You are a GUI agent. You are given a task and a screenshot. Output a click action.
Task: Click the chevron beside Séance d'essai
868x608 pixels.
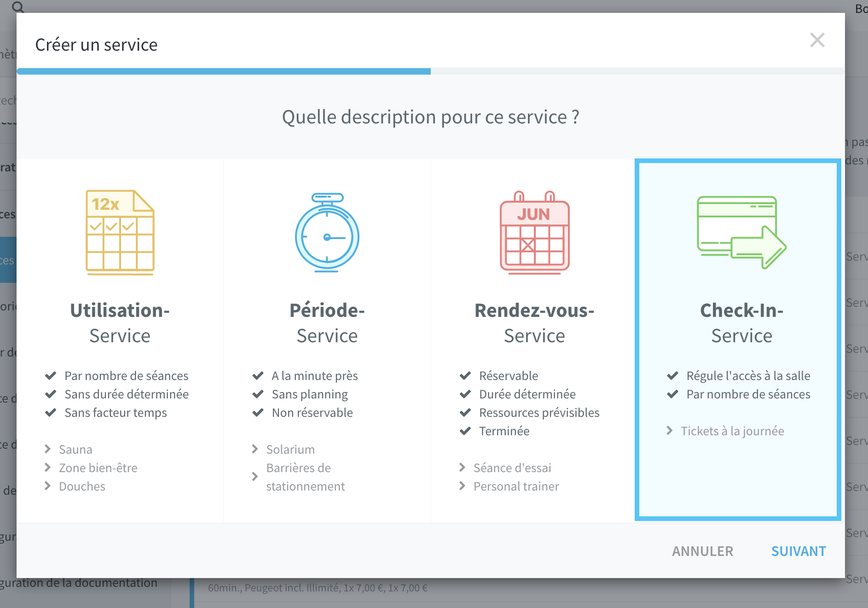[x=462, y=468]
